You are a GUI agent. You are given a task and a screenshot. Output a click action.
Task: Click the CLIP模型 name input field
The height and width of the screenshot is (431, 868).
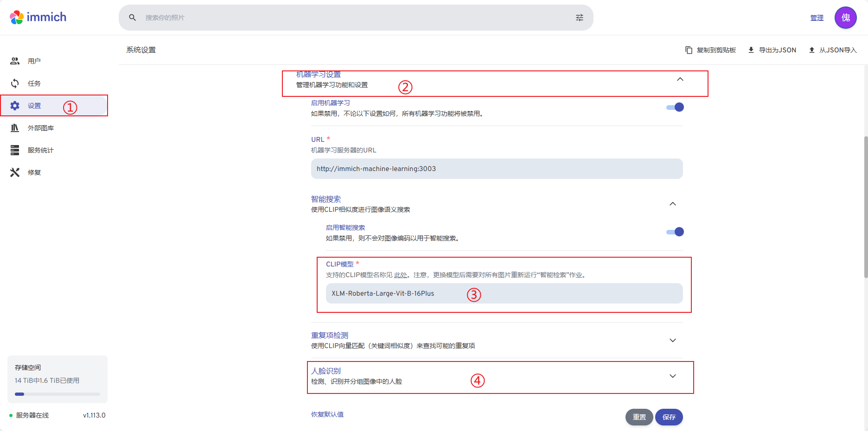[504, 294]
